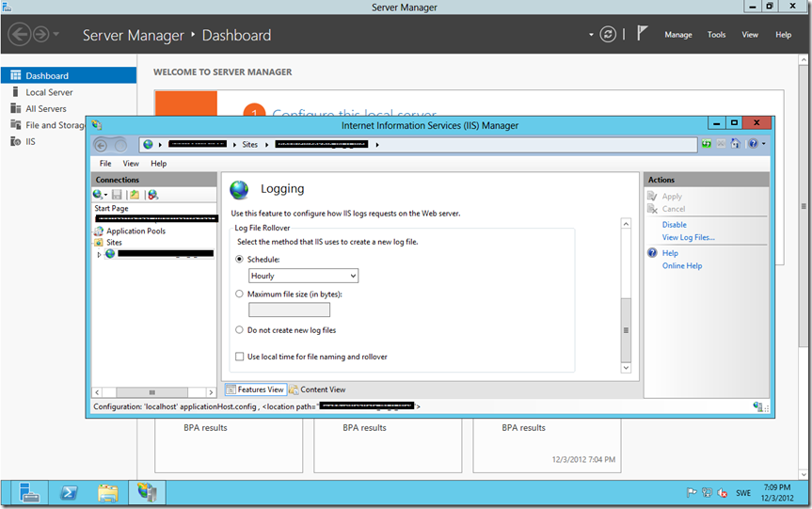Viewport: 812px width, 509px height.
Task: Click the maximum file size input field
Action: [289, 310]
